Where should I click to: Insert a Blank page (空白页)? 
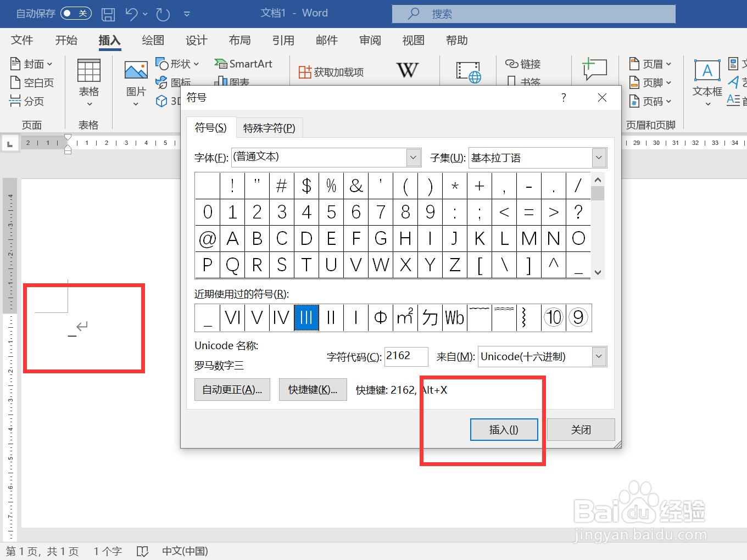click(32, 83)
